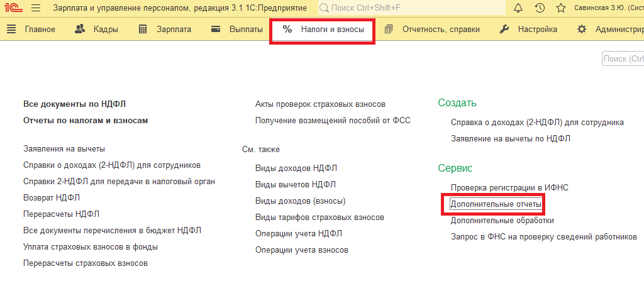This screenshot has width=644, height=286.
Task: Click the Администрирование gear icon
Action: [582, 29]
